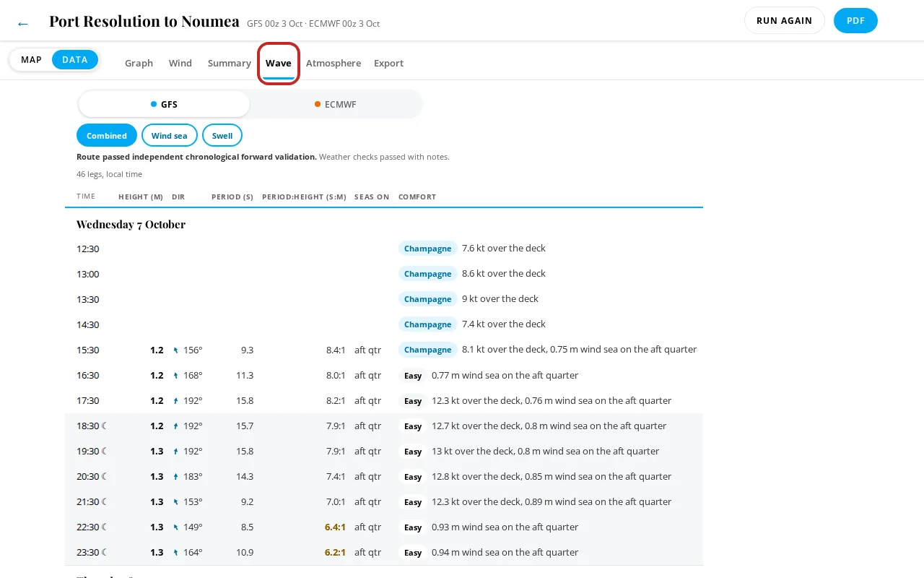Screen dimensions: 924x578
Task: Click the COMFORT column header
Action: click(417, 197)
